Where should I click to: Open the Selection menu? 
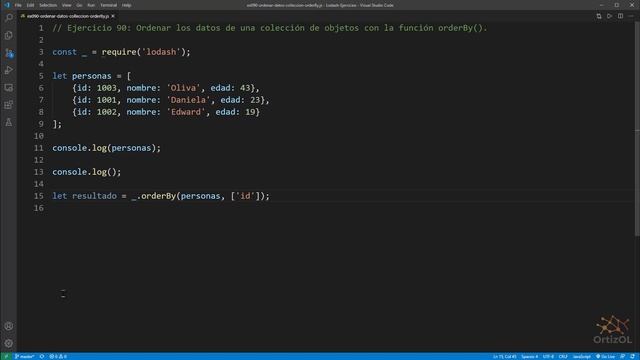(x=48, y=5)
